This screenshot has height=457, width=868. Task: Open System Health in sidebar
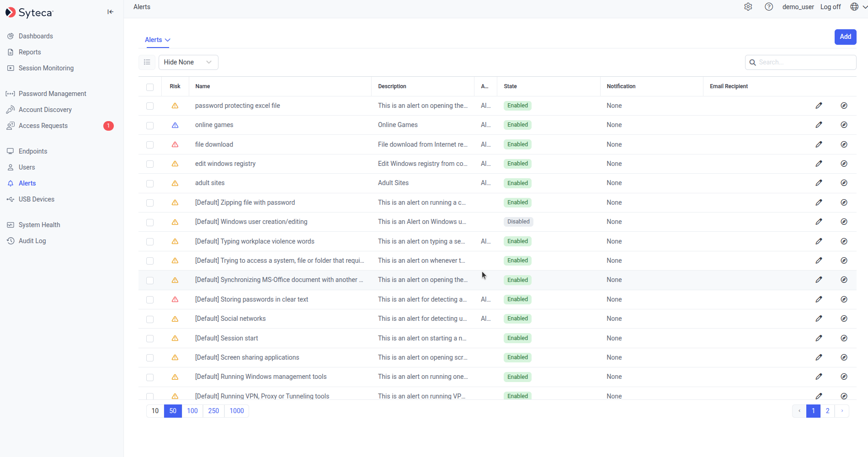[39, 225]
